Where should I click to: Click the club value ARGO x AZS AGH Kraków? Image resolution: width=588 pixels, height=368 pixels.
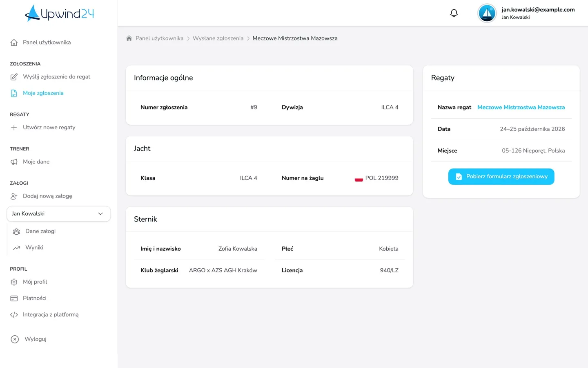223,271
